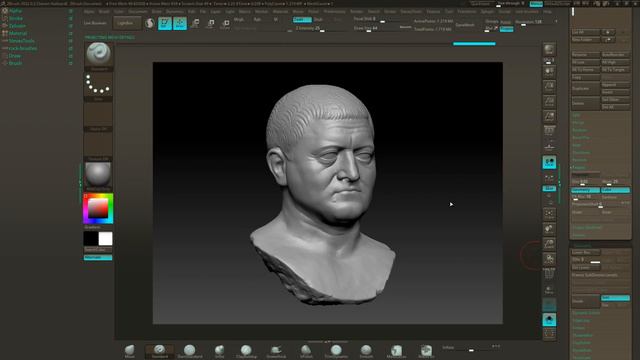
Task: Click the Zoom document icon in right shelf
Action: click(549, 86)
